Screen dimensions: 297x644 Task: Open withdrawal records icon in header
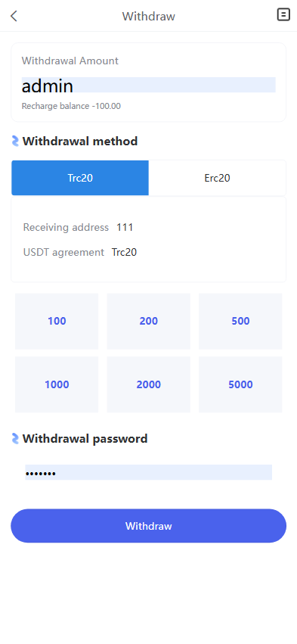click(x=283, y=15)
